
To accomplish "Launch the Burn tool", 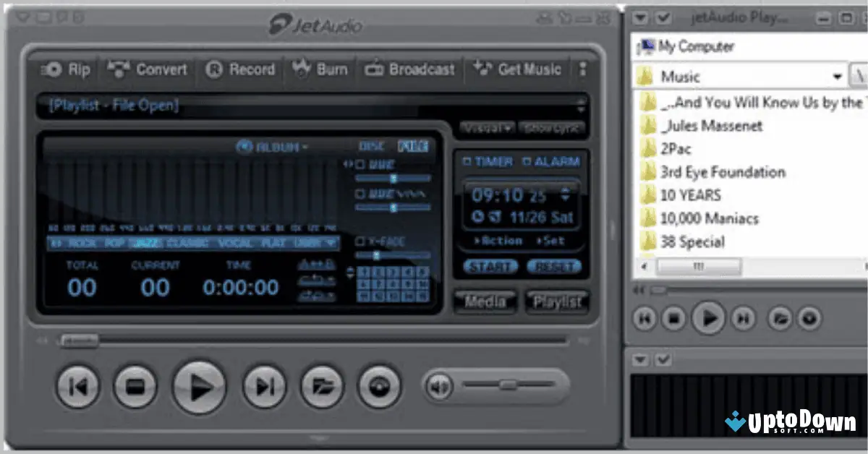I will 320,69.
